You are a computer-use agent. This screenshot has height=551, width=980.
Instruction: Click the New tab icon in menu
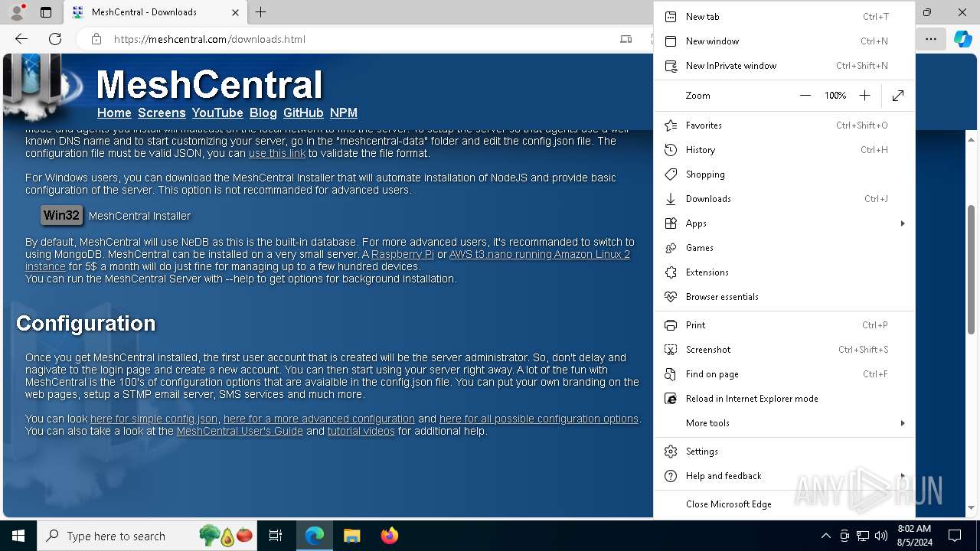[671, 16]
